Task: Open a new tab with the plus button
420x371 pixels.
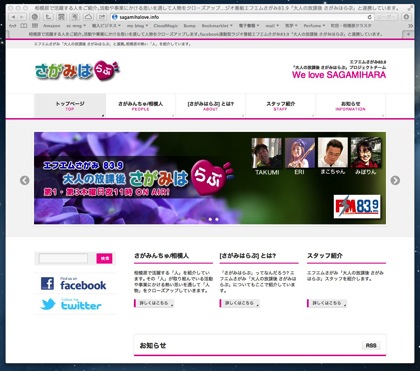Action: (408, 34)
